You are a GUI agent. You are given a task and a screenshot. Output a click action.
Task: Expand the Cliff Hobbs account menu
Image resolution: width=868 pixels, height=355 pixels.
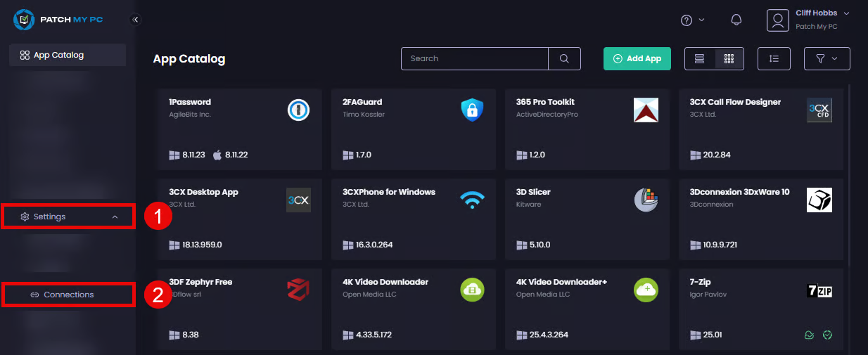pos(846,13)
